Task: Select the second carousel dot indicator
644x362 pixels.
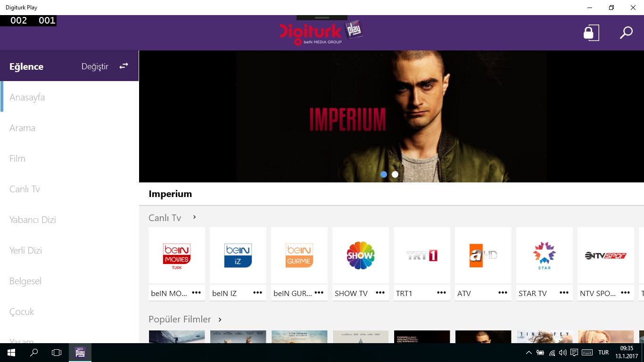Action: point(395,174)
